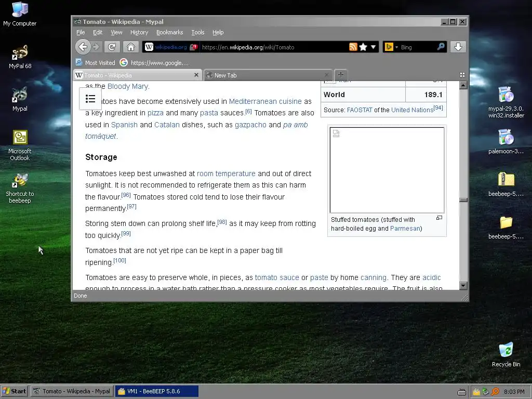Open the gazpacho link
Screen dimensions: 532x399
(x=250, y=125)
